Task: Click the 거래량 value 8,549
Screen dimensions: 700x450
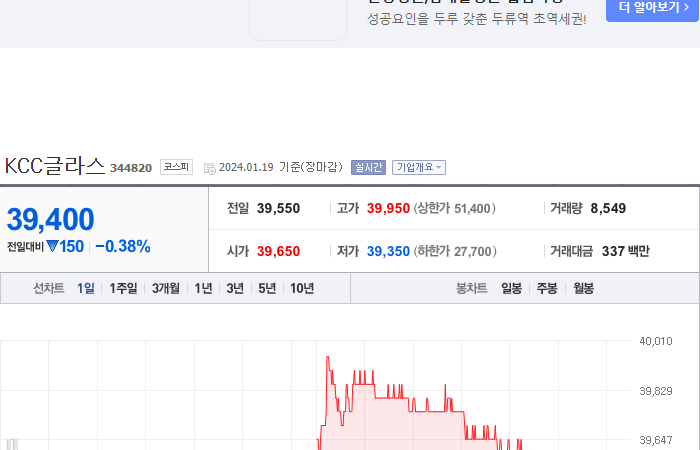Action: pos(608,208)
